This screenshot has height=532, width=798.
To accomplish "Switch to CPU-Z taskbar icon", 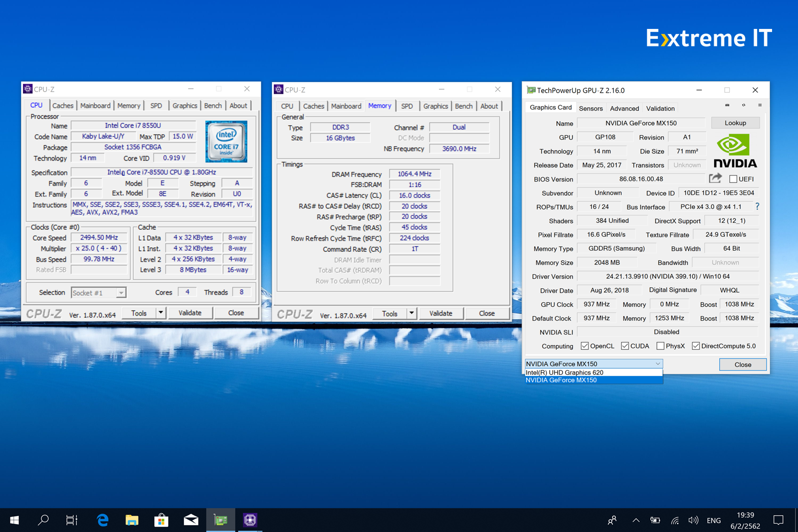I will pyautogui.click(x=250, y=520).
